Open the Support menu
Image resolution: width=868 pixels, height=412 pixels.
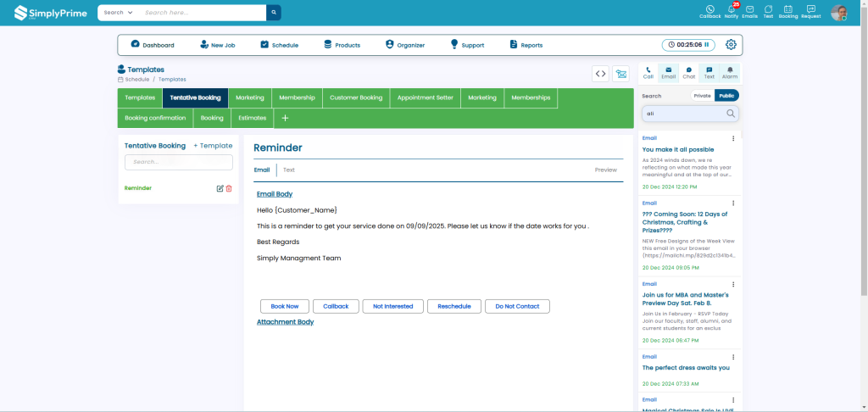467,45
